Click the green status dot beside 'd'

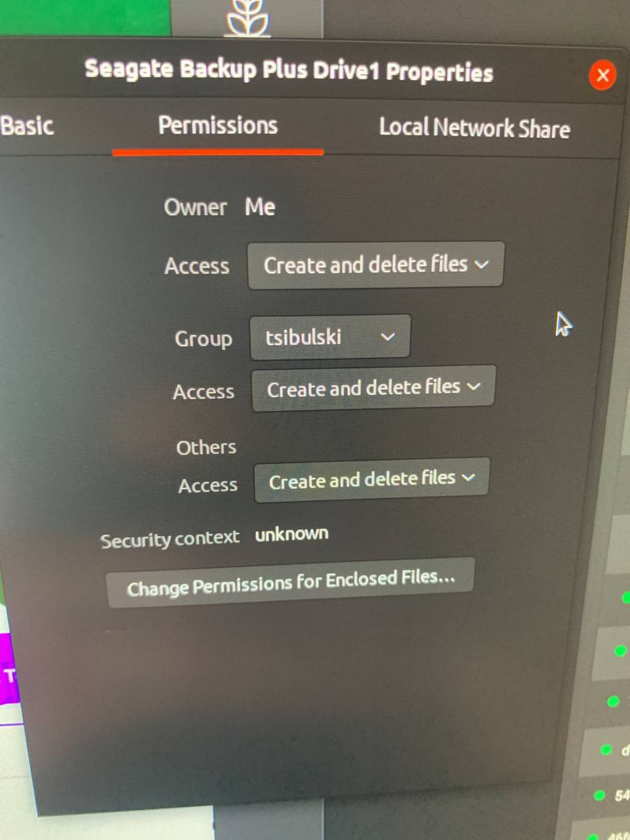(606, 749)
